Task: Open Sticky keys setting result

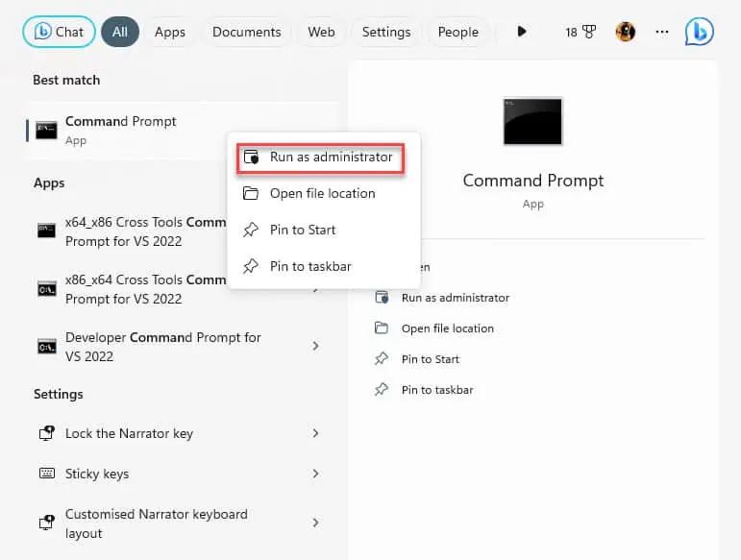Action: 97,474
